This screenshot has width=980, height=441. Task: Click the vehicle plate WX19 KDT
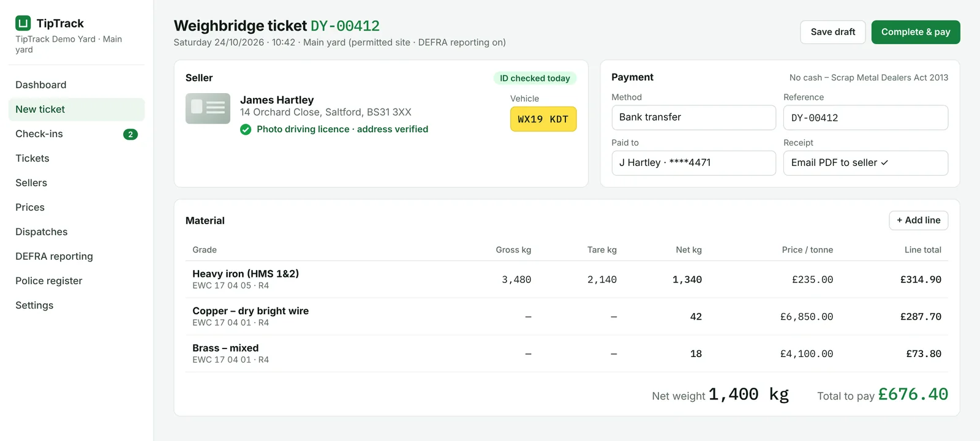[x=543, y=119]
